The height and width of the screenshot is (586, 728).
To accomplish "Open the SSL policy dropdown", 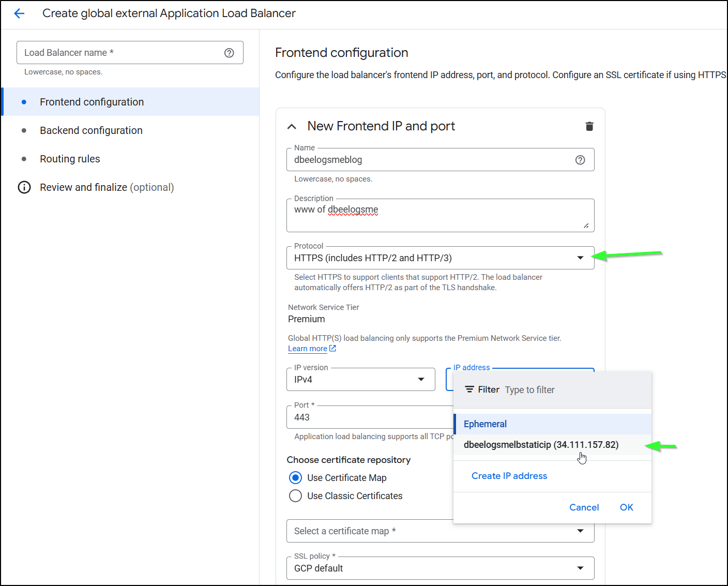I will coord(439,568).
